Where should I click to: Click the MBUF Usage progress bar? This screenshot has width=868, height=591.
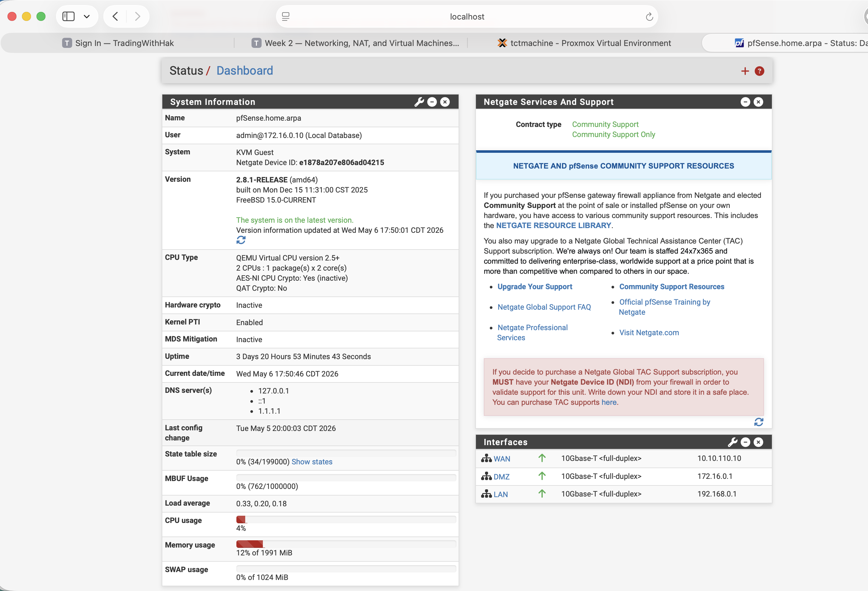point(346,478)
